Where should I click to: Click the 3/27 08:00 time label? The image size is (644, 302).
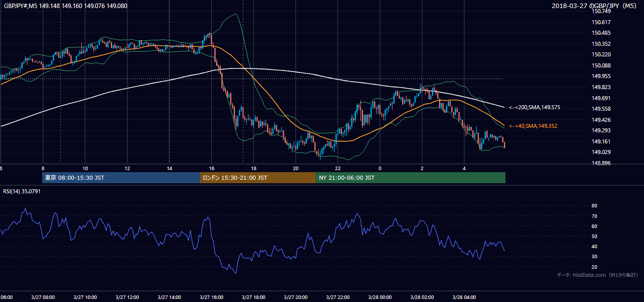43,297
